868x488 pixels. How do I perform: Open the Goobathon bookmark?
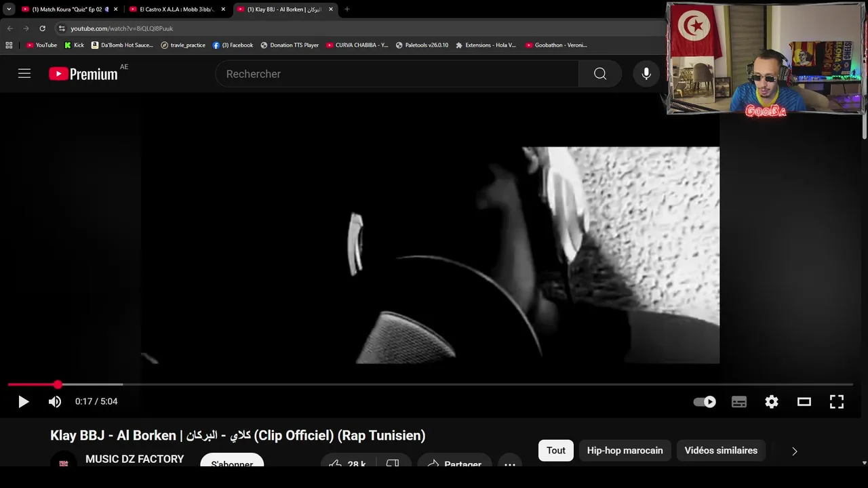point(556,45)
